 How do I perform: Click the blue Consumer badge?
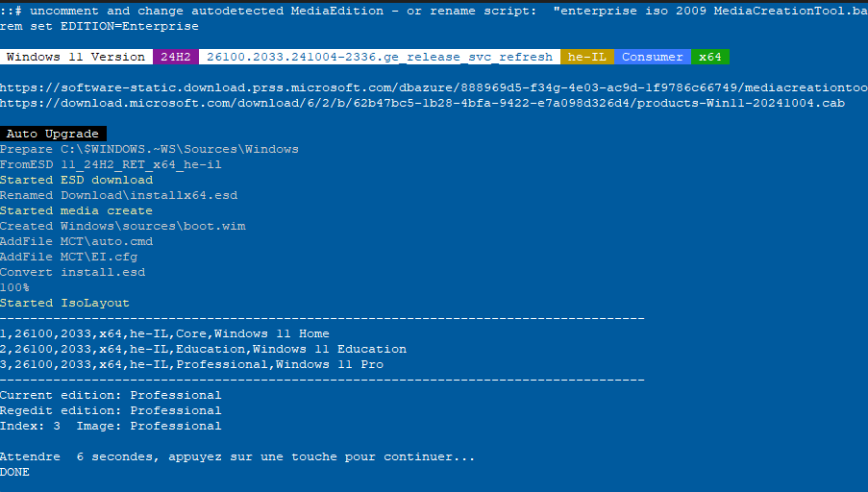[x=652, y=57]
